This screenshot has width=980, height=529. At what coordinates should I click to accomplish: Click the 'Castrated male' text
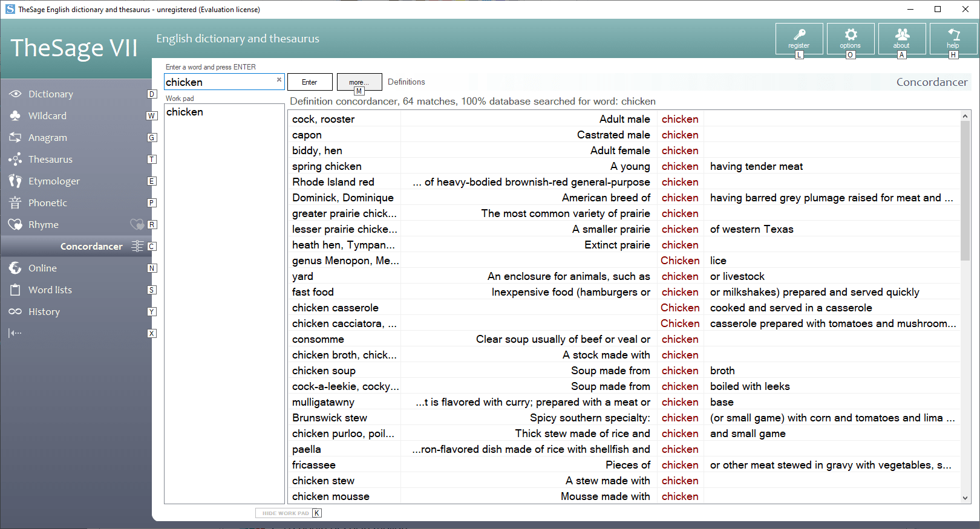tap(613, 135)
